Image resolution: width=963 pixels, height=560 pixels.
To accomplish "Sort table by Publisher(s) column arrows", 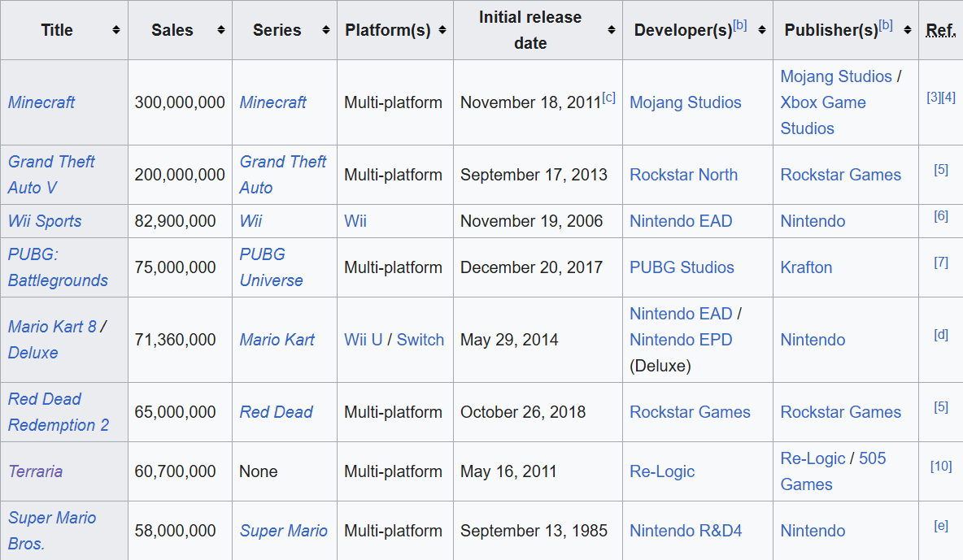I will click(x=907, y=30).
